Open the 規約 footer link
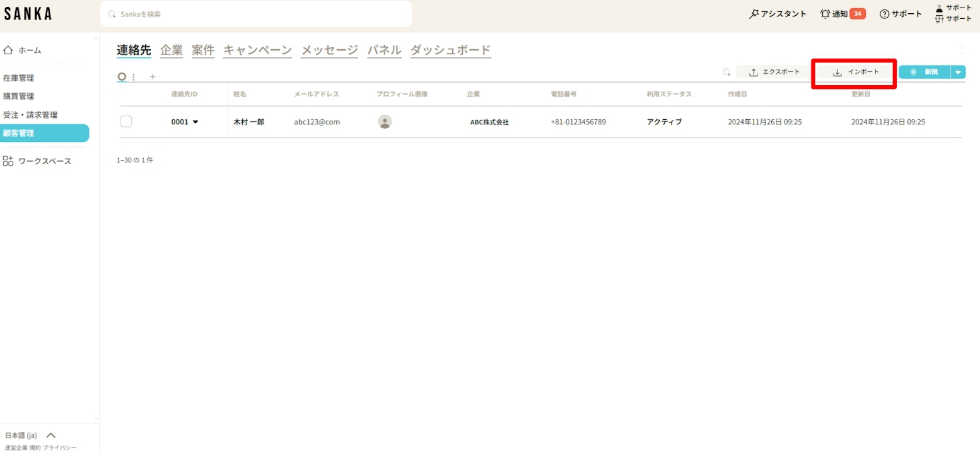The width and height of the screenshot is (980, 462). tap(35, 447)
